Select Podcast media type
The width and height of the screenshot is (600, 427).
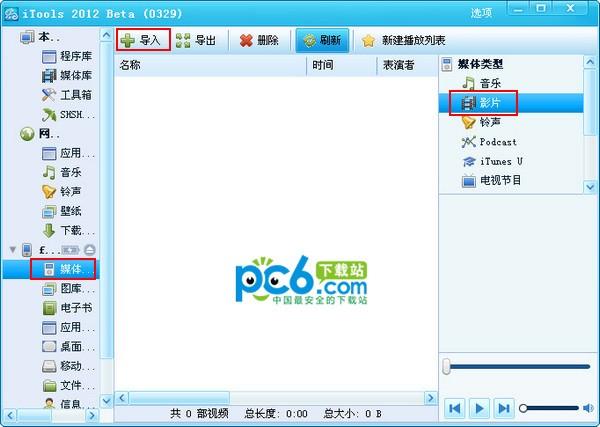[x=489, y=142]
